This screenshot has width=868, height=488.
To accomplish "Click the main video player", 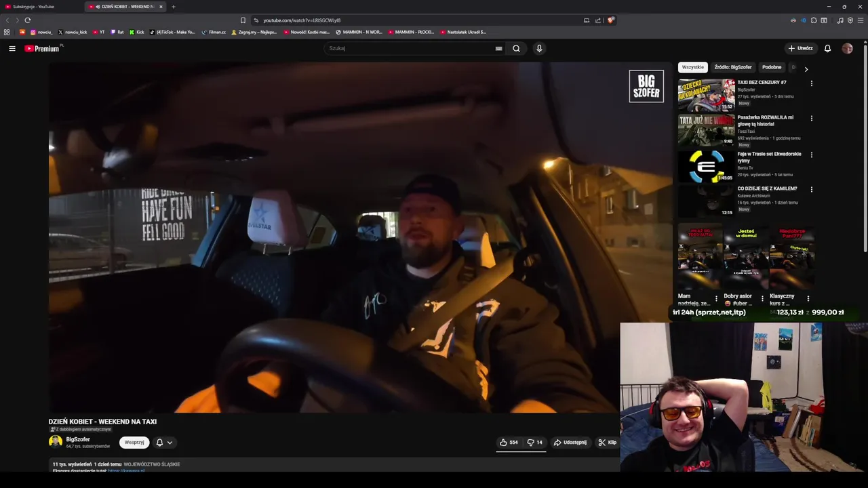I will click(359, 237).
